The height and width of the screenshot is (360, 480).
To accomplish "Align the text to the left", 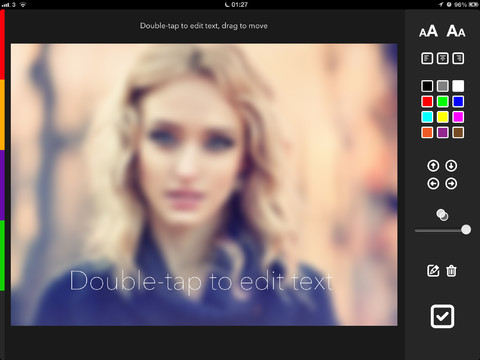I will (x=427, y=58).
